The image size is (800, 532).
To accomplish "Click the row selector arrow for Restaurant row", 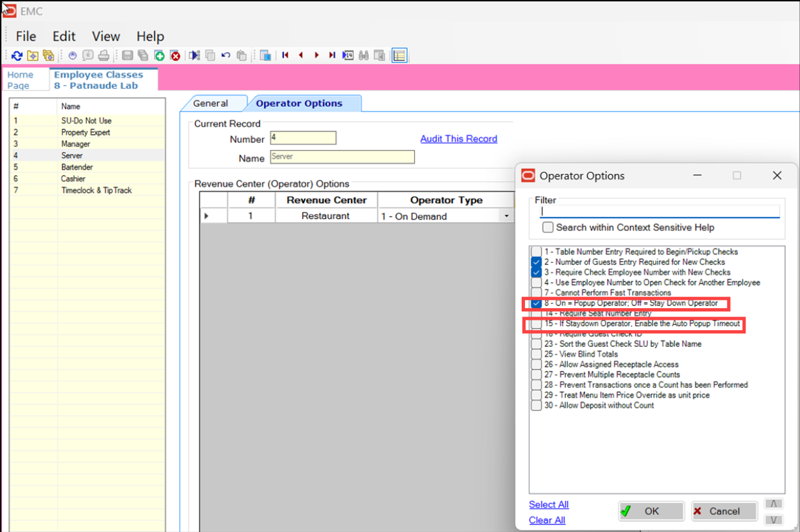I will (x=213, y=216).
